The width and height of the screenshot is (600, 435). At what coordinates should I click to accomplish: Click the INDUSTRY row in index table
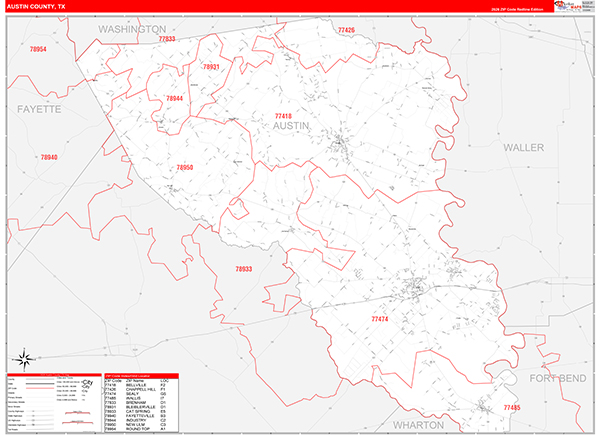[x=142, y=420]
